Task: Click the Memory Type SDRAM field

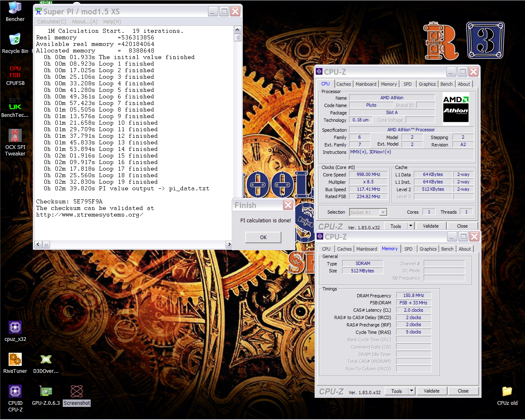Action: (363, 263)
